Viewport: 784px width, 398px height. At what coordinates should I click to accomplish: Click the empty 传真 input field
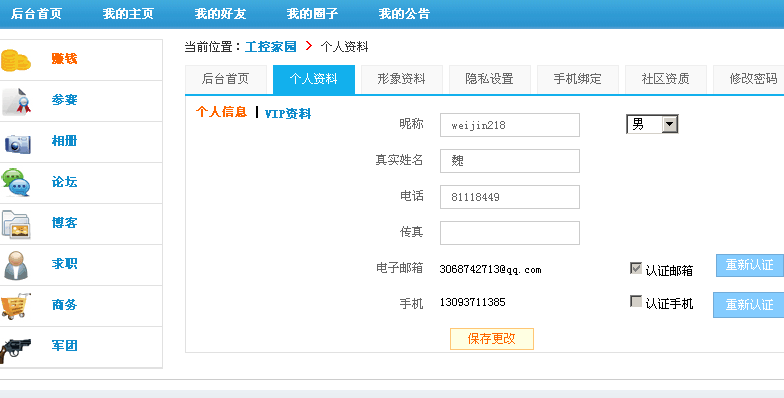coord(510,233)
